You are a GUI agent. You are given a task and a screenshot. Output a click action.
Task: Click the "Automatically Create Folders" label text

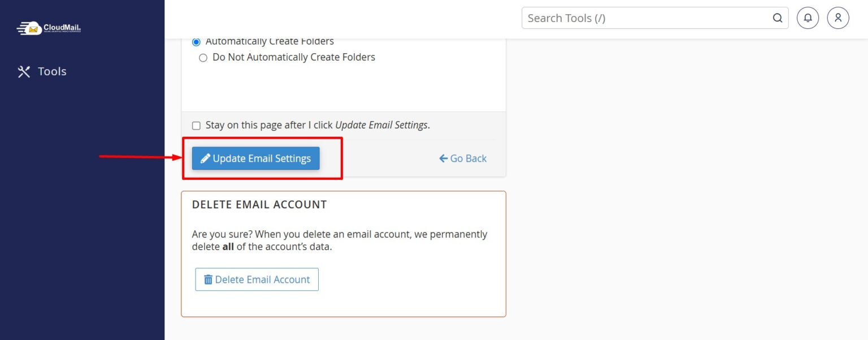[270, 41]
